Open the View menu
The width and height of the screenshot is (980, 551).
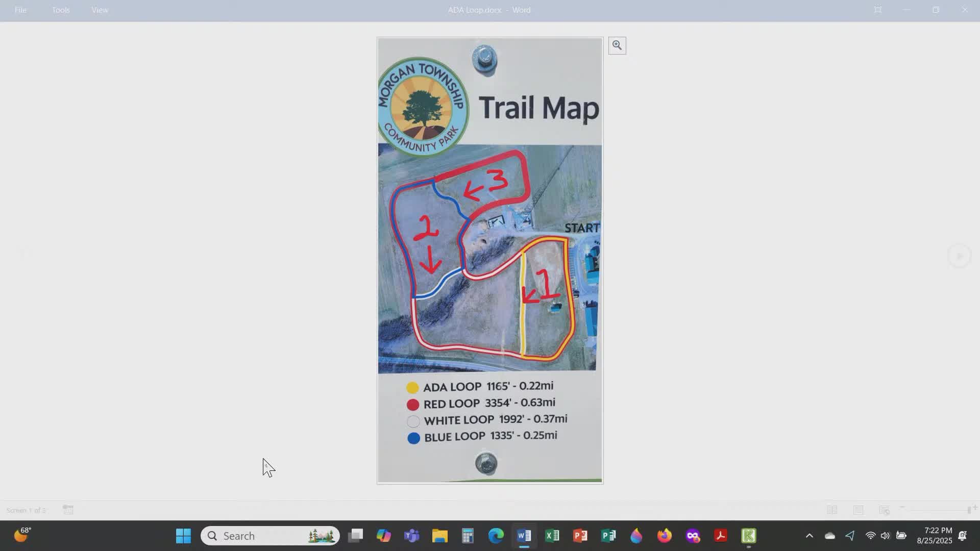coord(100,10)
